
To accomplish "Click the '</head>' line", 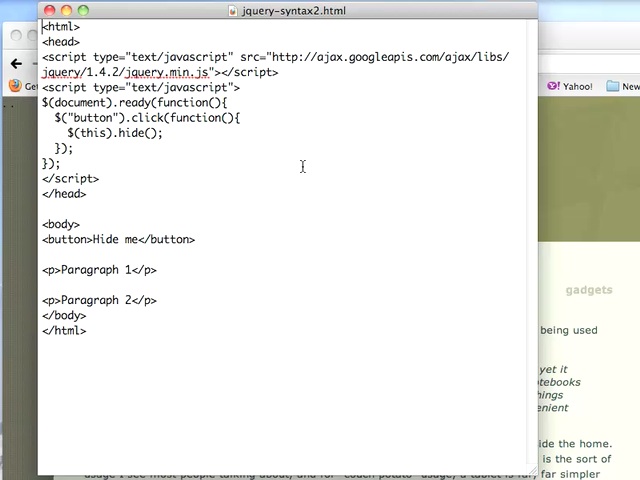I will coord(64,194).
